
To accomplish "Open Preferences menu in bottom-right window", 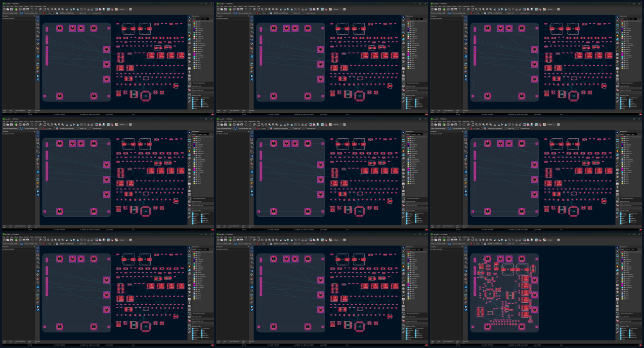I will coord(466,237).
